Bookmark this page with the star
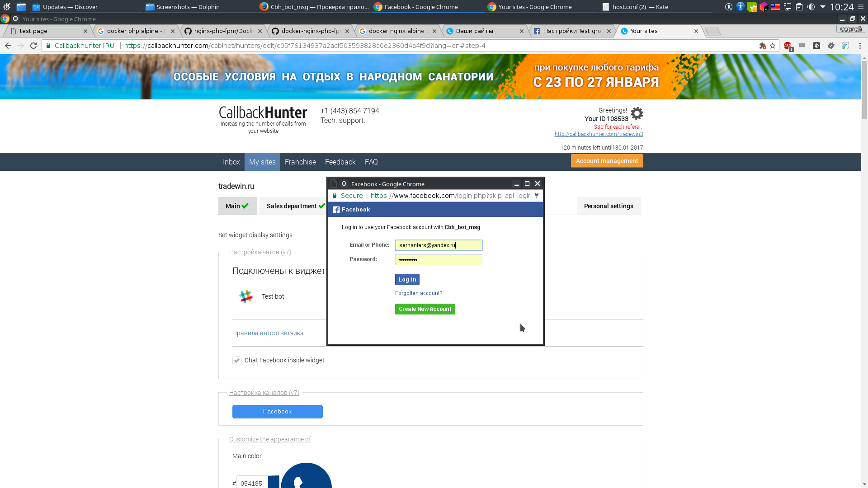Viewport: 868px width, 488px height. point(773,46)
